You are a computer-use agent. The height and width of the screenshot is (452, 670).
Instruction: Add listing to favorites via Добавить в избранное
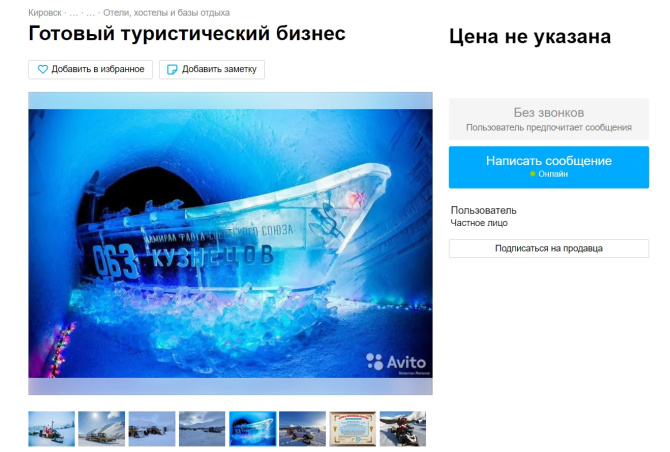pos(90,69)
